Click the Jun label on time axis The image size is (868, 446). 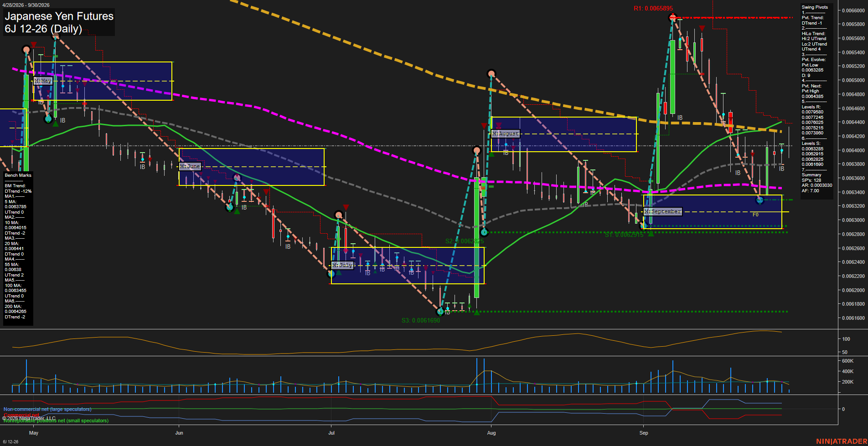point(179,433)
